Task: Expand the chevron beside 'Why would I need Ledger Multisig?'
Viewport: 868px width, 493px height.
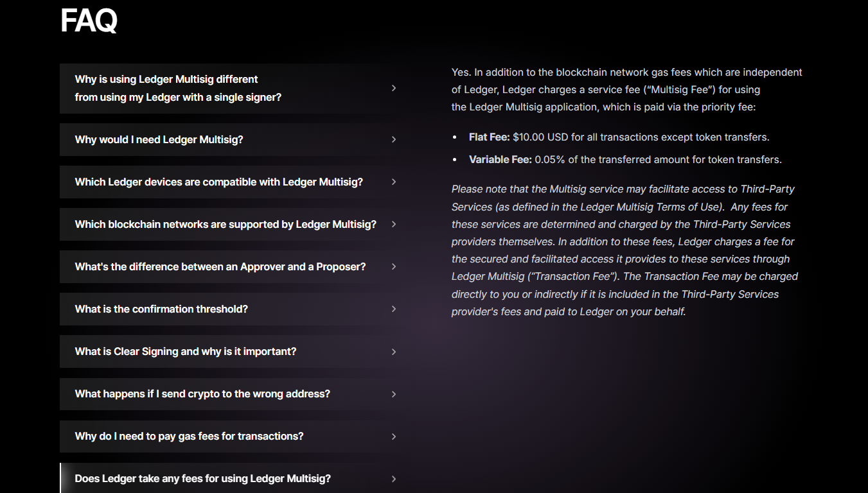Action: [393, 139]
